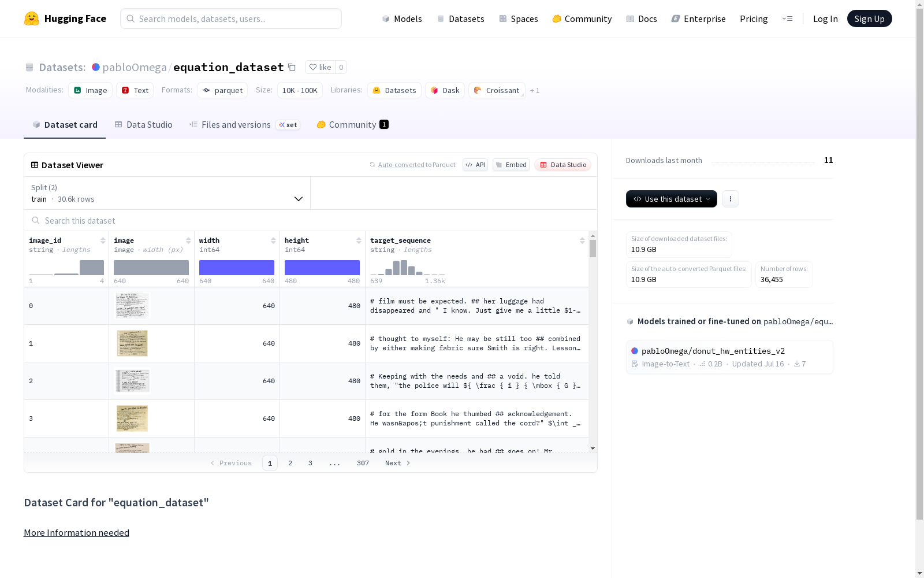Image resolution: width=924 pixels, height=578 pixels.
Task: Open the three-dot more options menu
Action: [x=731, y=199]
